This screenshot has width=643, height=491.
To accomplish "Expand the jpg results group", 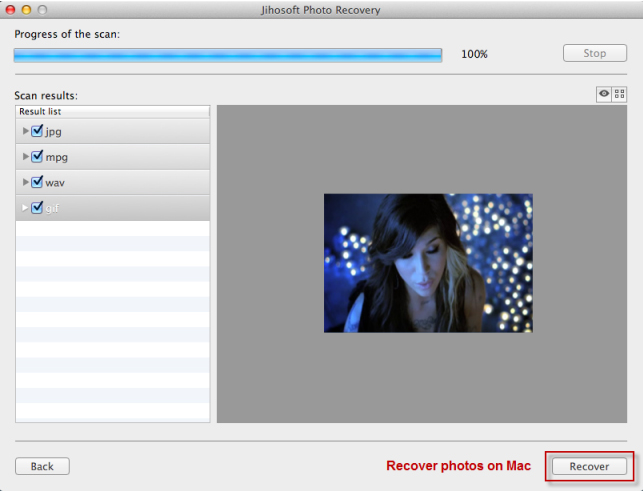I will pos(25,131).
